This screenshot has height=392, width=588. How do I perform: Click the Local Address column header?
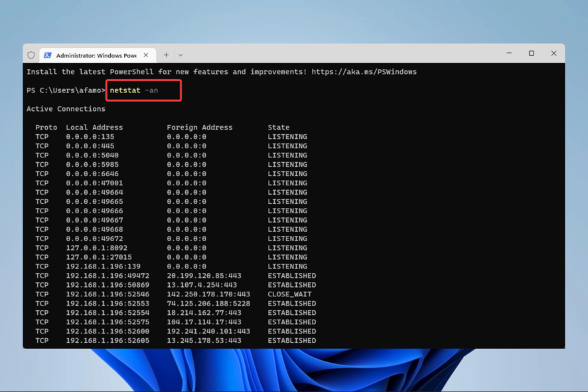94,127
